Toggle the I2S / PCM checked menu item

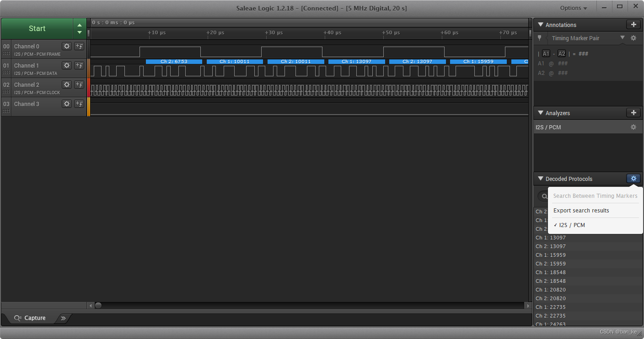596,225
